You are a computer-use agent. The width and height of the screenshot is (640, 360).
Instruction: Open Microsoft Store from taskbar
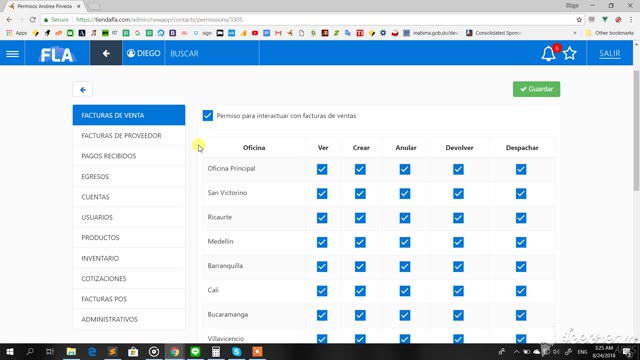[x=133, y=351]
